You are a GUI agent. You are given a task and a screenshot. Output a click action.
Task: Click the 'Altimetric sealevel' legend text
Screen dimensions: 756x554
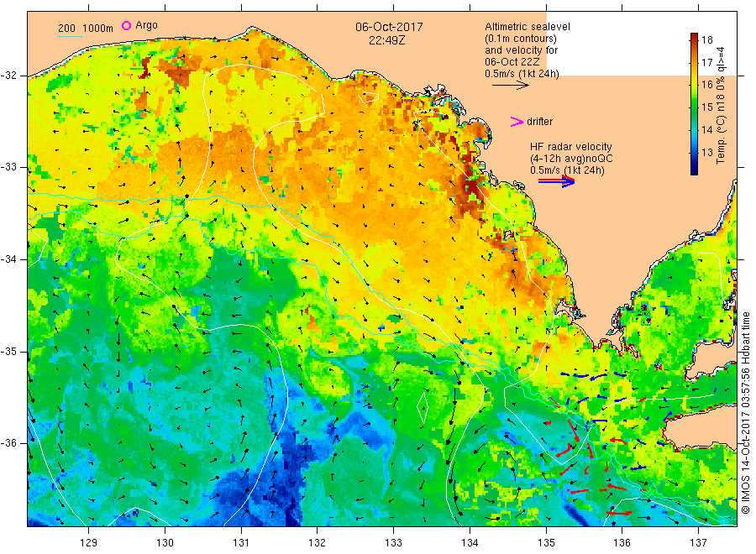tap(528, 27)
